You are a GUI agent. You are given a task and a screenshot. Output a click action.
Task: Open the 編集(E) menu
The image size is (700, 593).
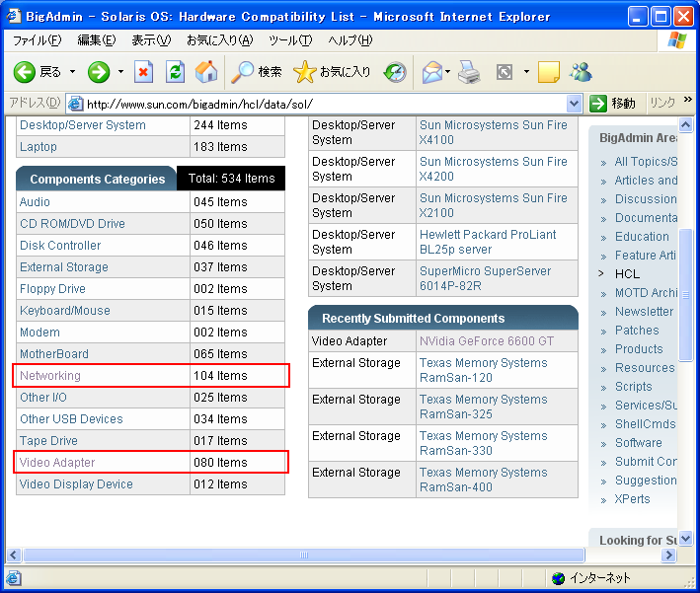click(x=97, y=40)
